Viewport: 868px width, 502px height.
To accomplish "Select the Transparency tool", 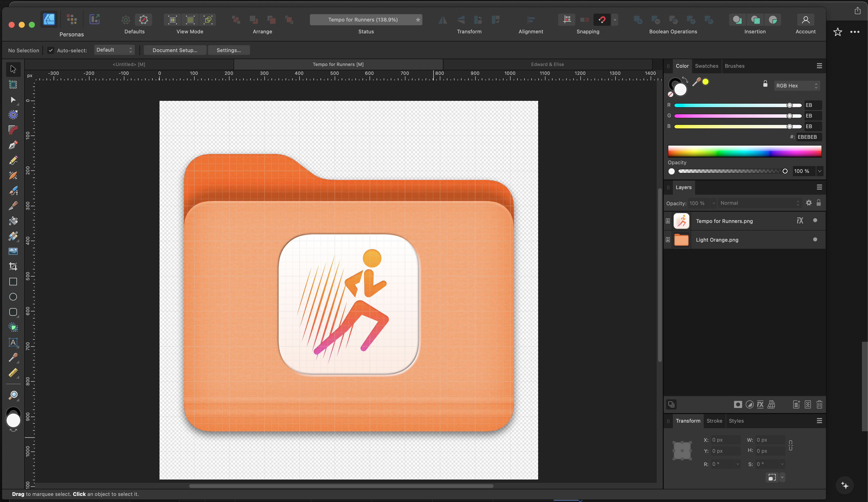I will click(13, 236).
